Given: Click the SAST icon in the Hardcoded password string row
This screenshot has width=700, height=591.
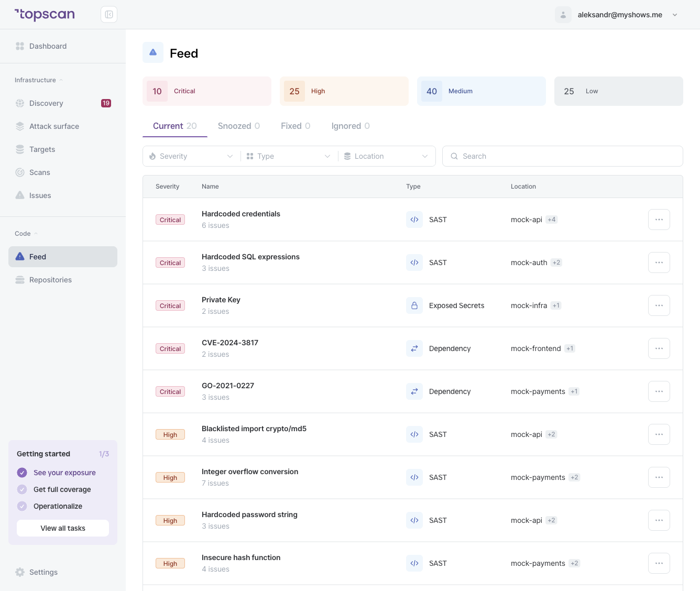Looking at the screenshot, I should coord(414,520).
